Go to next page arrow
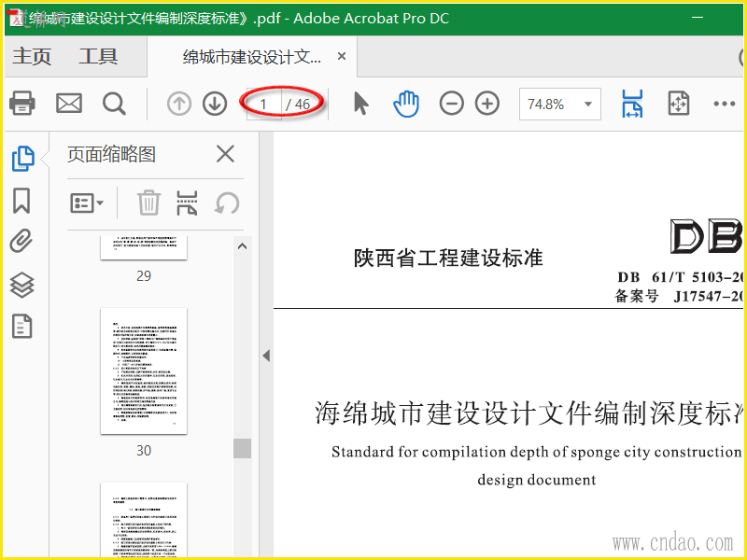Screen dimensions: 747x560 [215, 104]
